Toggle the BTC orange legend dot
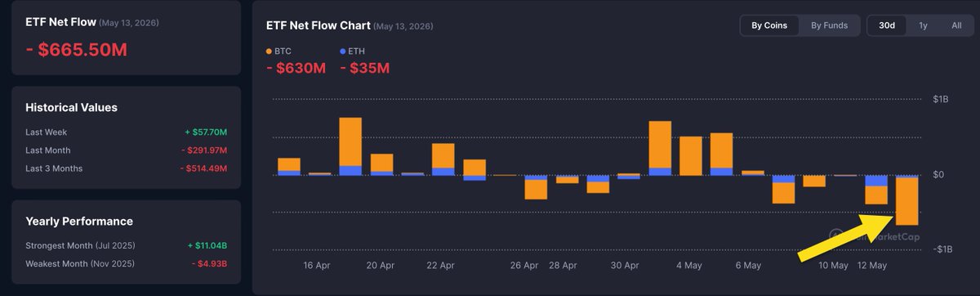The height and width of the screenshot is (296, 980). (x=269, y=51)
